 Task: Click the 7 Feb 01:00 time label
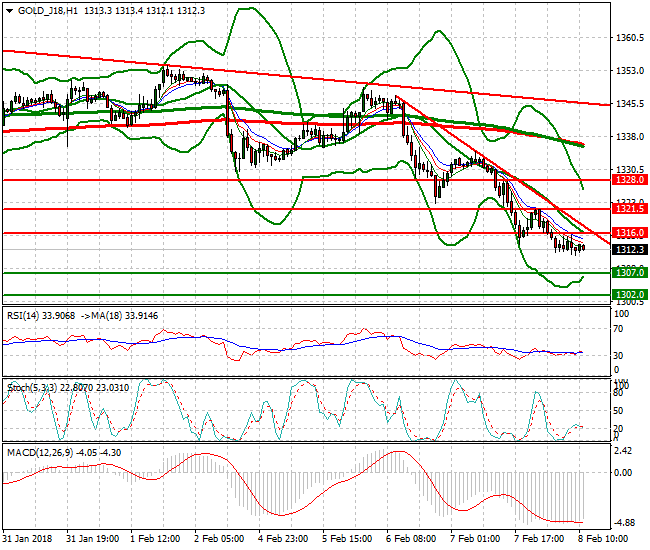475,539
